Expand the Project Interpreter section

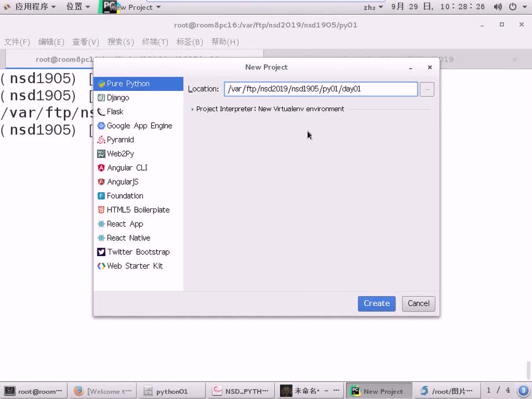click(x=192, y=109)
